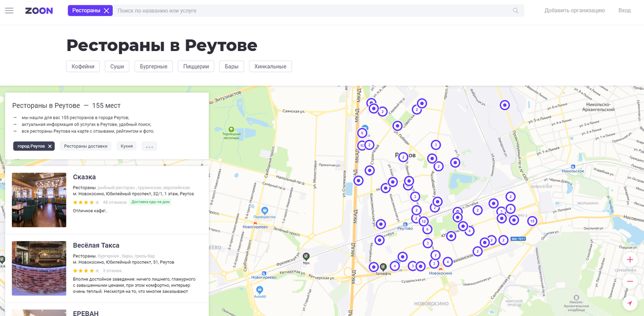Expand more filters with the three-dots button

click(149, 146)
